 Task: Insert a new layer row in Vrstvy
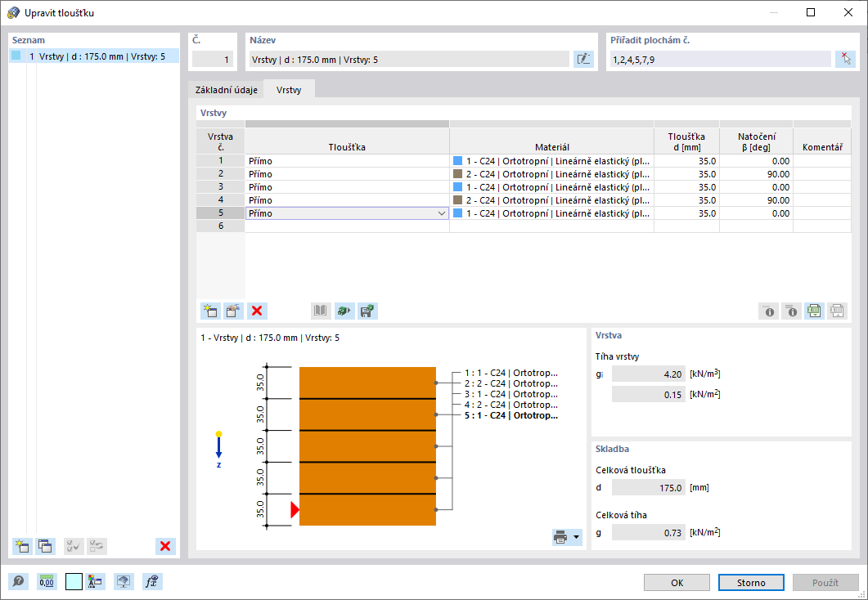tap(210, 311)
